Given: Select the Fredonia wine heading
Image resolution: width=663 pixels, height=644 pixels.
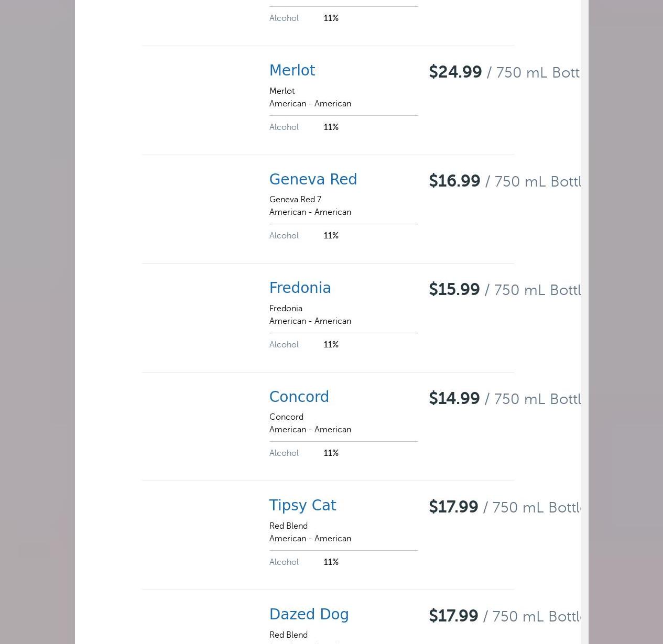Looking at the screenshot, I should [300, 288].
